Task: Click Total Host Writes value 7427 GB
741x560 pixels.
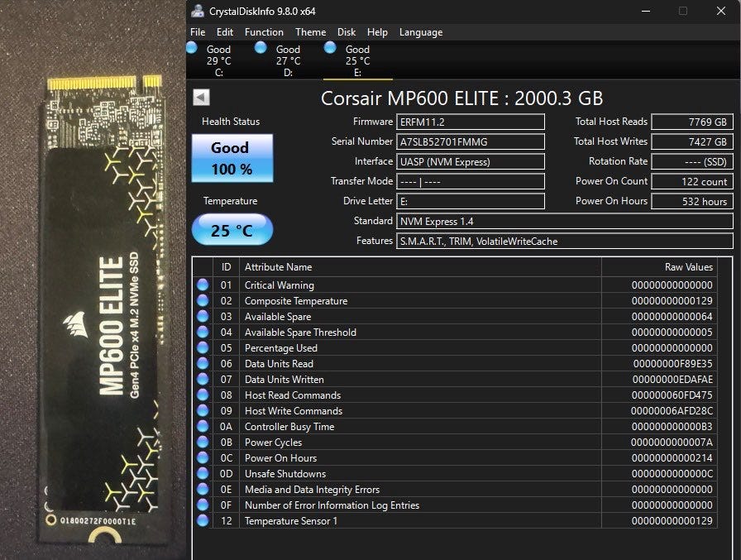Action: (692, 141)
